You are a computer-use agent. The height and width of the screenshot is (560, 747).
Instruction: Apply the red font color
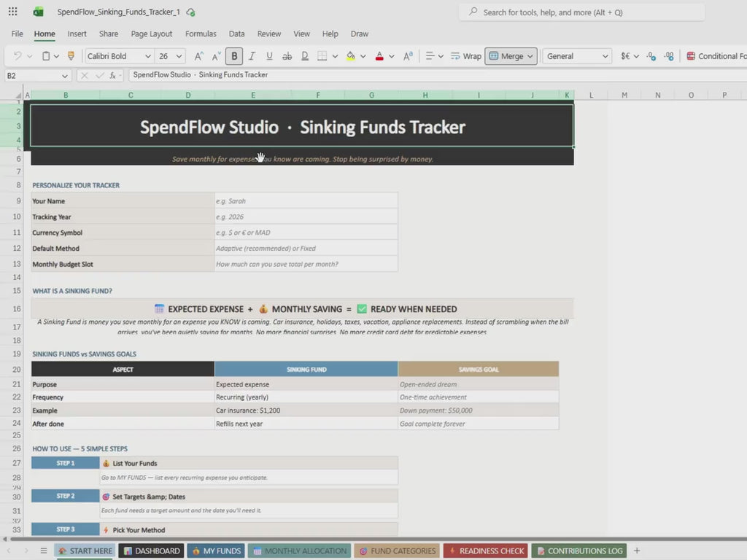click(x=379, y=56)
